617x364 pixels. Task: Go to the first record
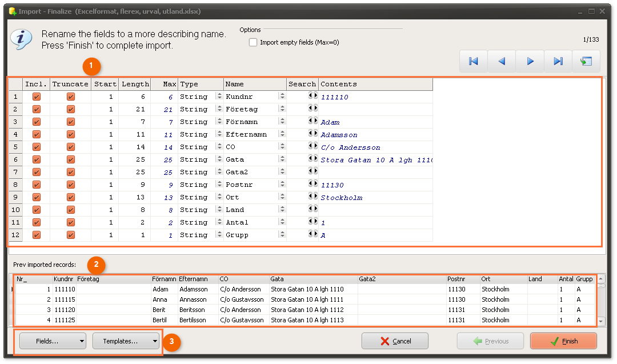[x=474, y=61]
